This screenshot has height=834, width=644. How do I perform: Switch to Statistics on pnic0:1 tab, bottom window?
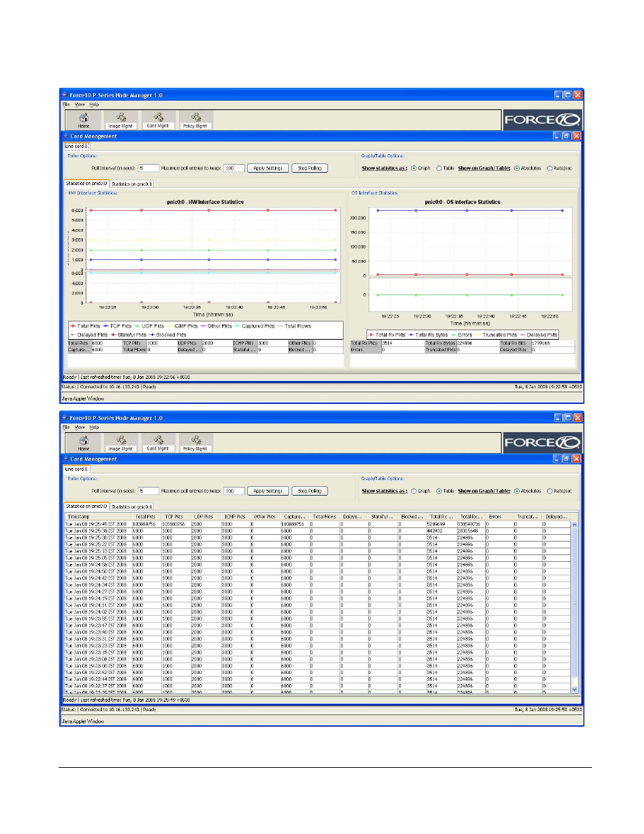(132, 506)
